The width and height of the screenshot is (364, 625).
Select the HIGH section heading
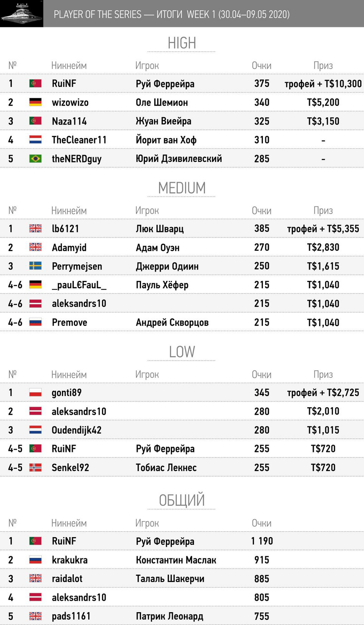pos(182,43)
